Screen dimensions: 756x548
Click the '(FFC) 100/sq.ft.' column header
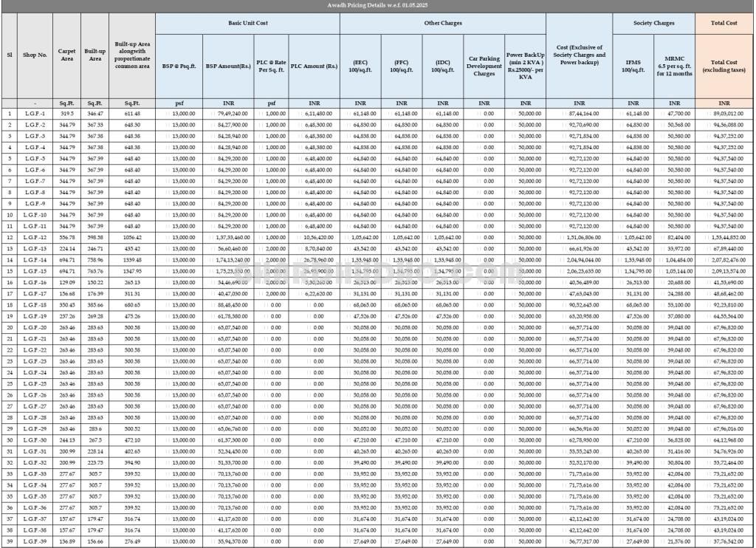click(x=402, y=66)
